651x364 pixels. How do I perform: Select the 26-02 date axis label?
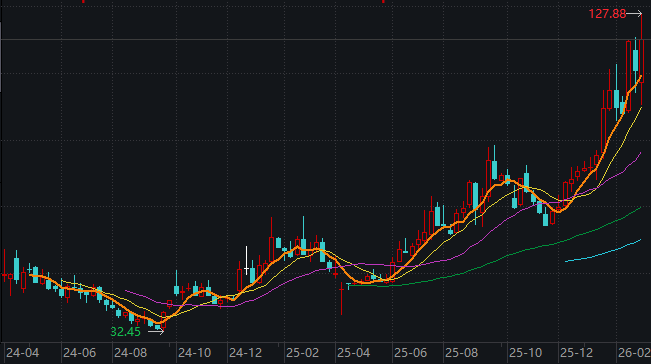tap(634, 353)
